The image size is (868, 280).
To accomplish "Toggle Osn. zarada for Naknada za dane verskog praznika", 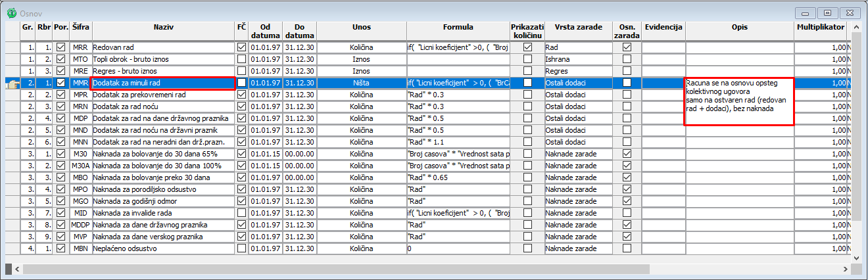I will pos(627,237).
